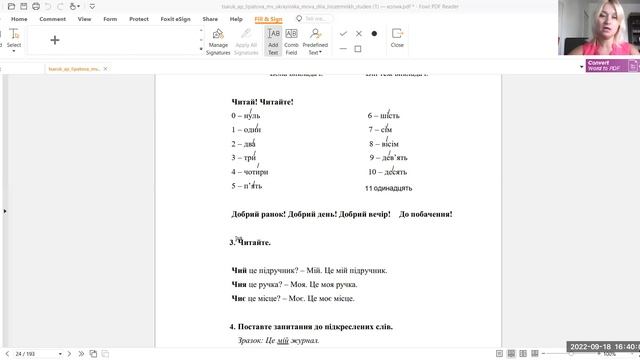Open the tab list dropdown arrow
This screenshot has width=640, height=360.
click(582, 67)
